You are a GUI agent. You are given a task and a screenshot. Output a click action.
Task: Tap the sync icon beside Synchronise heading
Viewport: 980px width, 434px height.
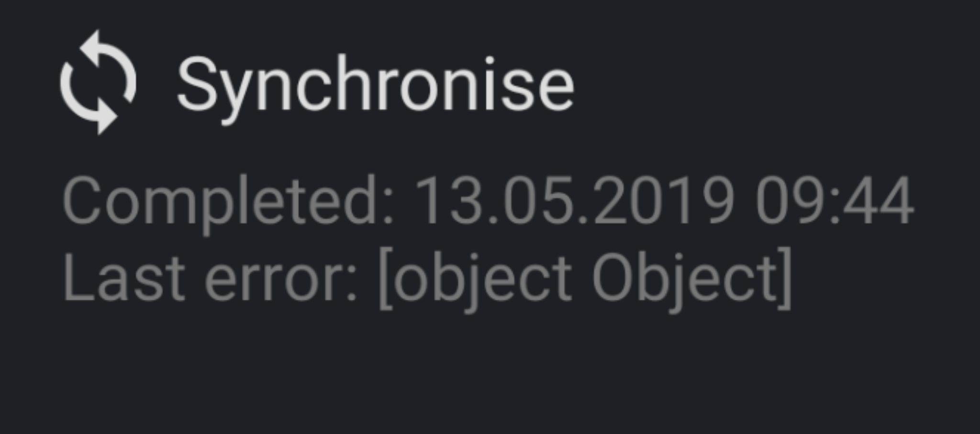click(98, 82)
